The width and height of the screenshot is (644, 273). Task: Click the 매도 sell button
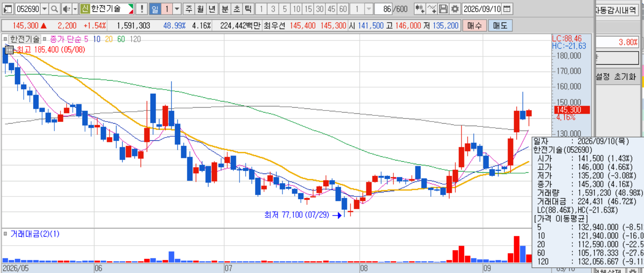500,25
